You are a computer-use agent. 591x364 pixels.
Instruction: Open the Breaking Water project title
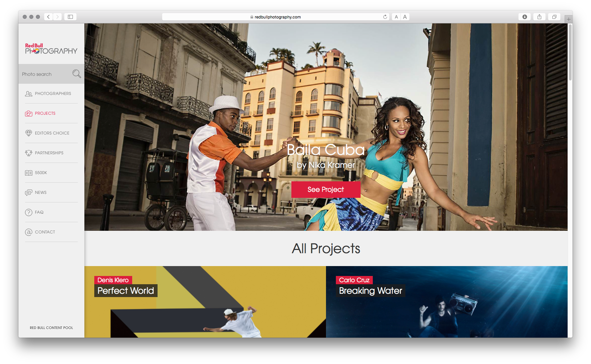370,290
